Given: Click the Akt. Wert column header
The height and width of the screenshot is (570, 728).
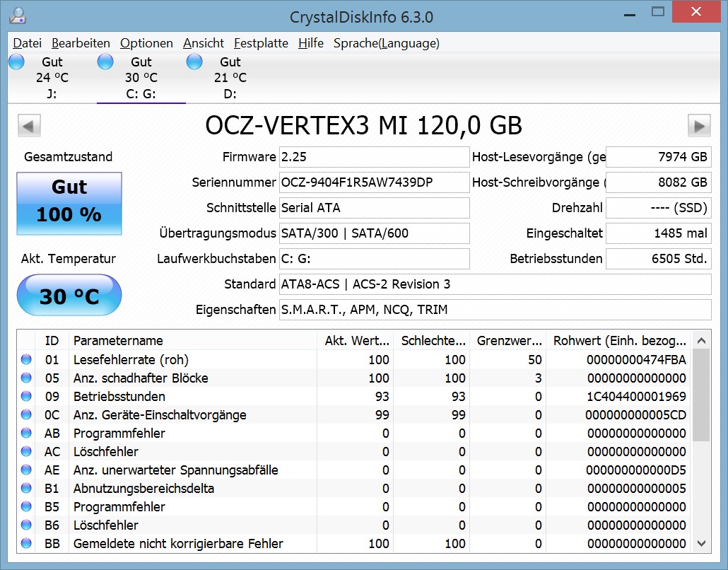Looking at the screenshot, I should pyautogui.click(x=356, y=340).
